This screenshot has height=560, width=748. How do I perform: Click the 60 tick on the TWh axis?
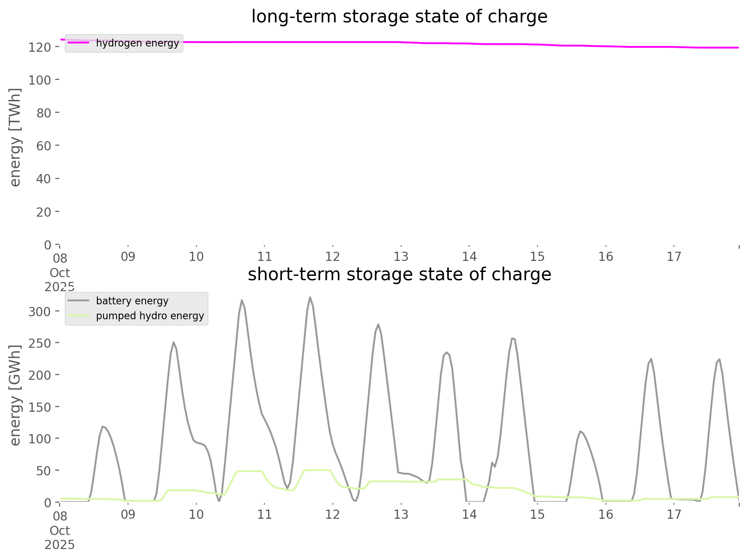[43, 146]
